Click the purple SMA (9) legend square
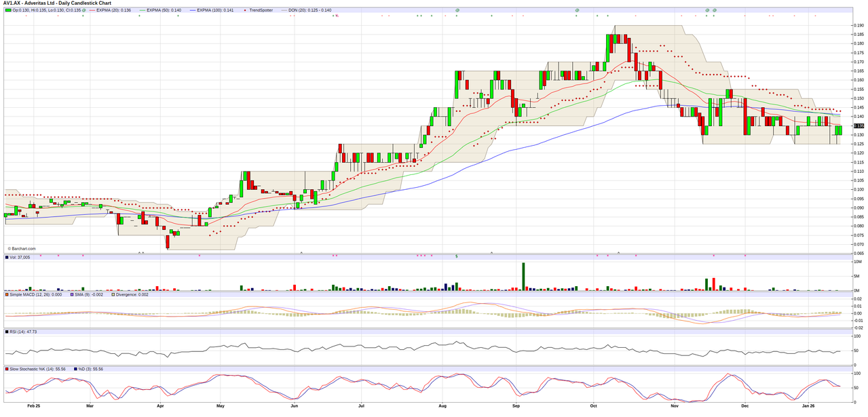Viewport: 868px width, 417px height. click(72, 294)
